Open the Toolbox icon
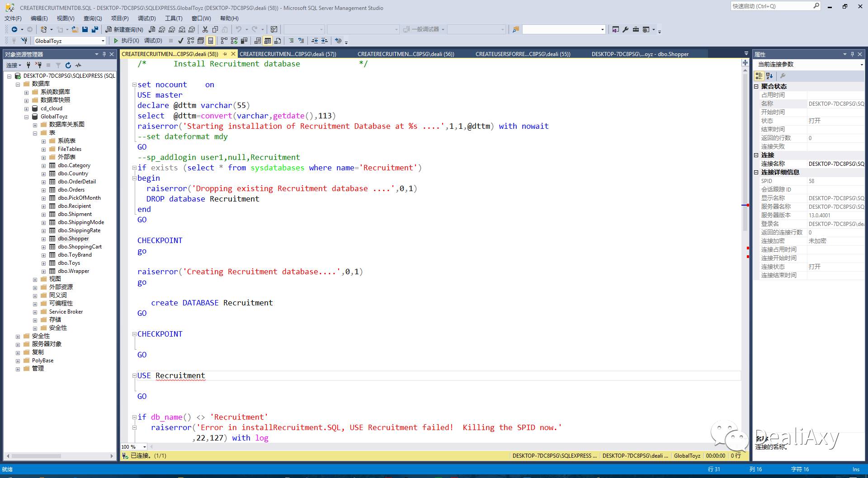868x478 pixels. click(x=636, y=29)
